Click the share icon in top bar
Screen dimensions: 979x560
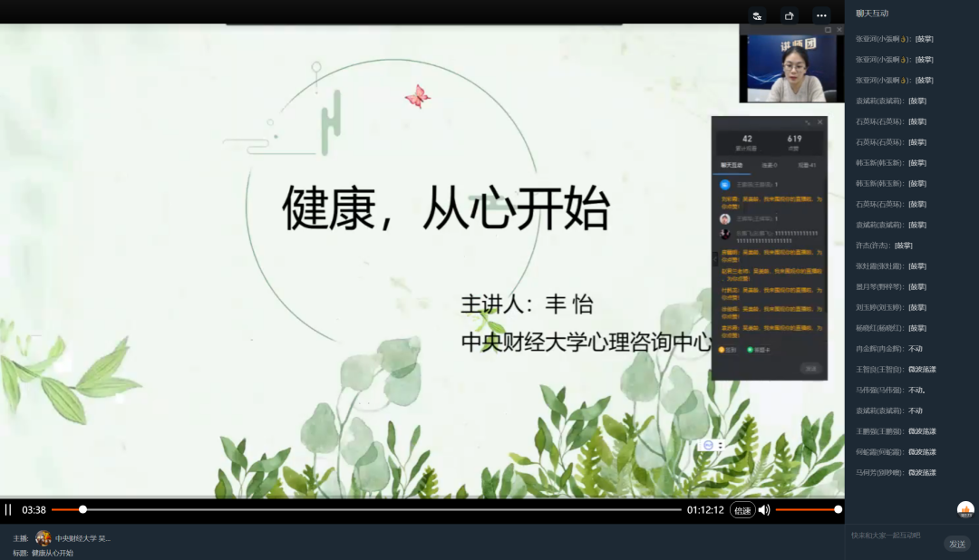pyautogui.click(x=790, y=15)
